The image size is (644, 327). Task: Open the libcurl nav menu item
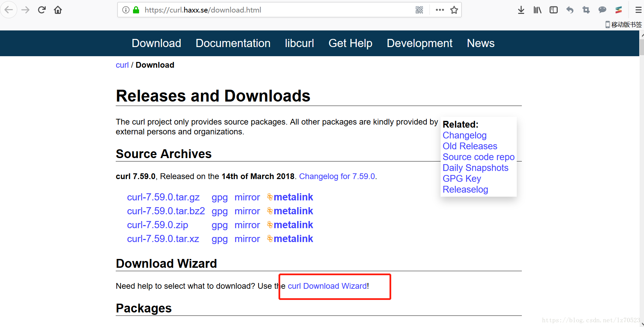click(x=299, y=43)
